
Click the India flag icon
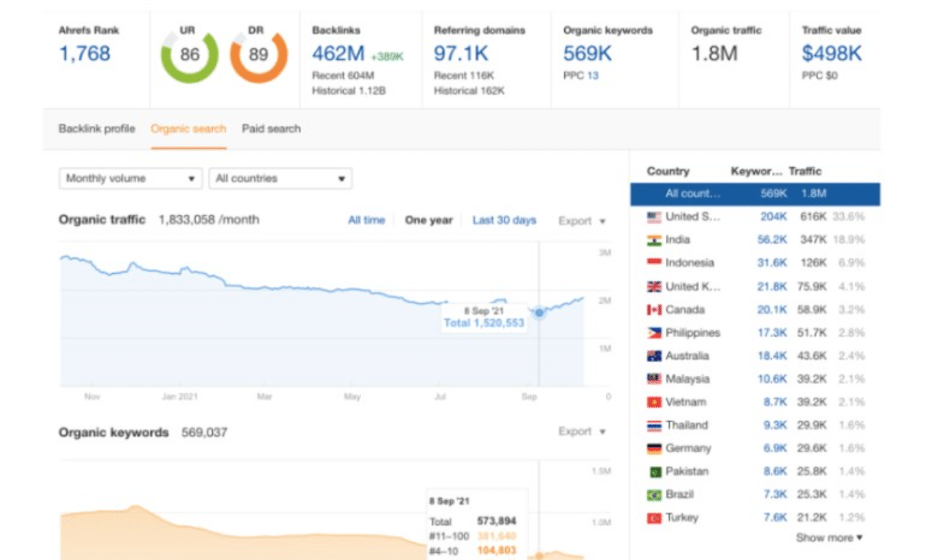click(x=654, y=240)
